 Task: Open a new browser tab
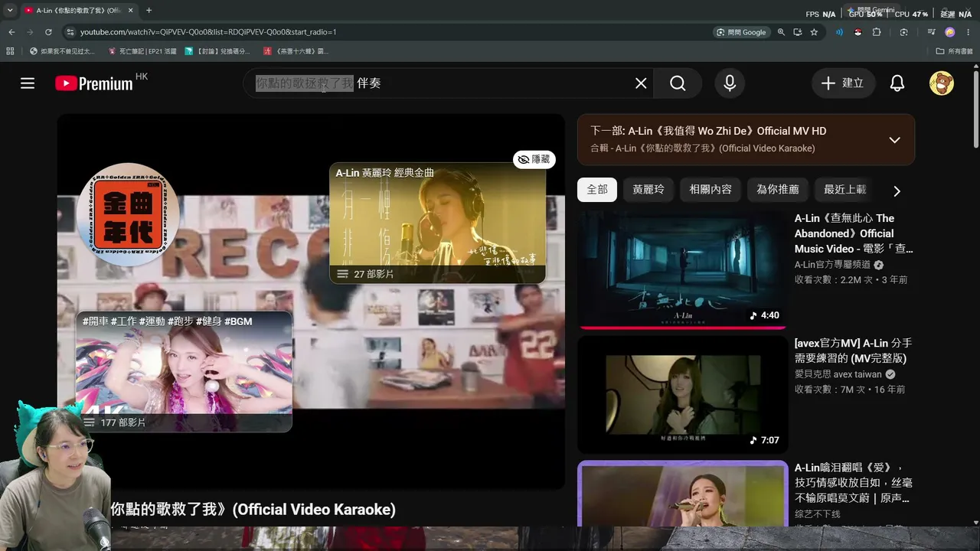pos(149,11)
